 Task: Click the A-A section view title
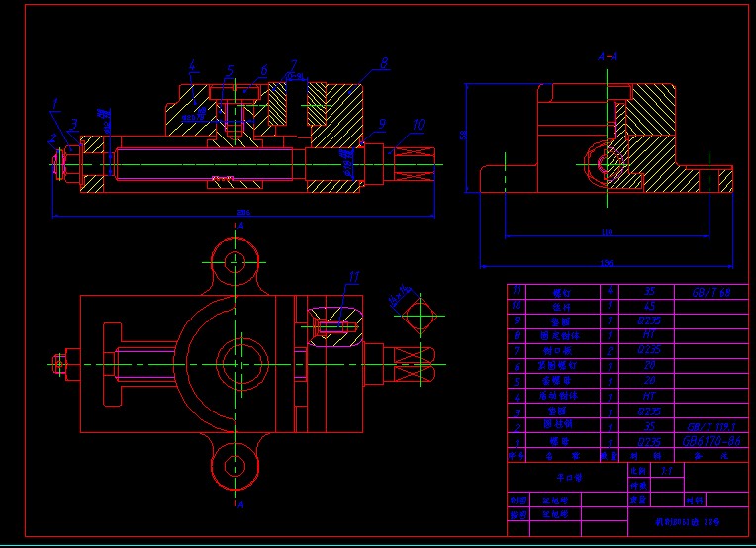click(608, 57)
